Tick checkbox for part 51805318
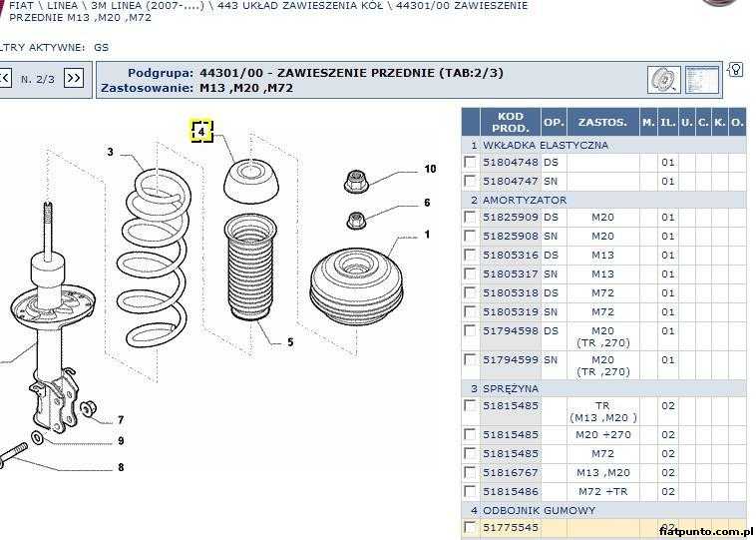The height and width of the screenshot is (540, 756). point(470,292)
